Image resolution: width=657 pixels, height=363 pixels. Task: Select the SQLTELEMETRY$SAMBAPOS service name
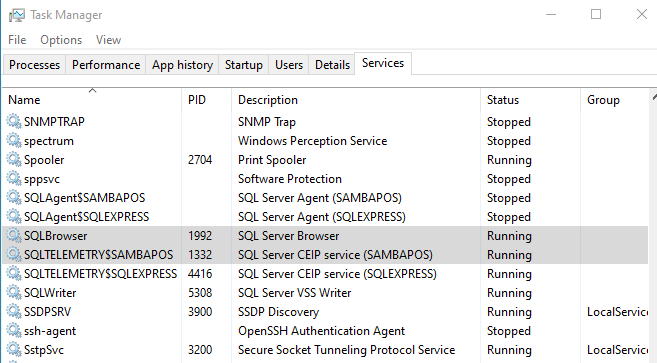tap(98, 254)
